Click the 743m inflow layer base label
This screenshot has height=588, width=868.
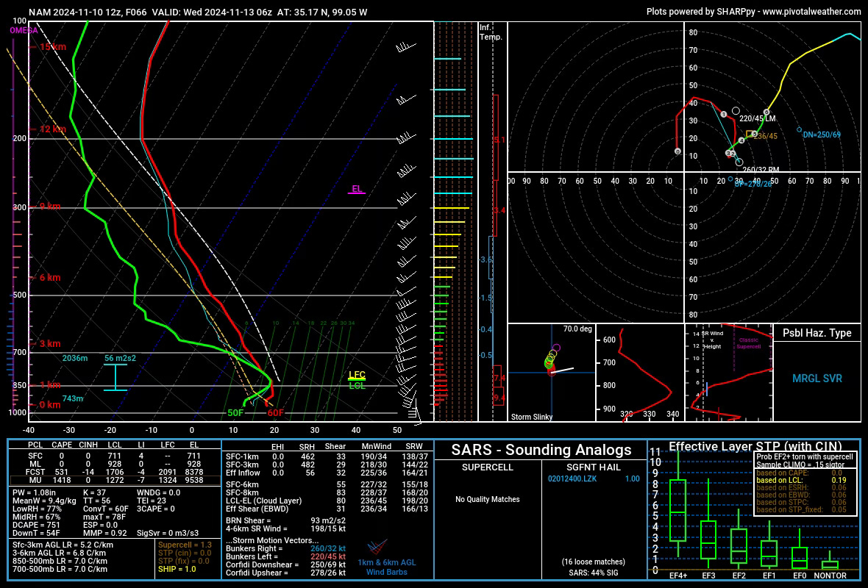pyautogui.click(x=73, y=398)
